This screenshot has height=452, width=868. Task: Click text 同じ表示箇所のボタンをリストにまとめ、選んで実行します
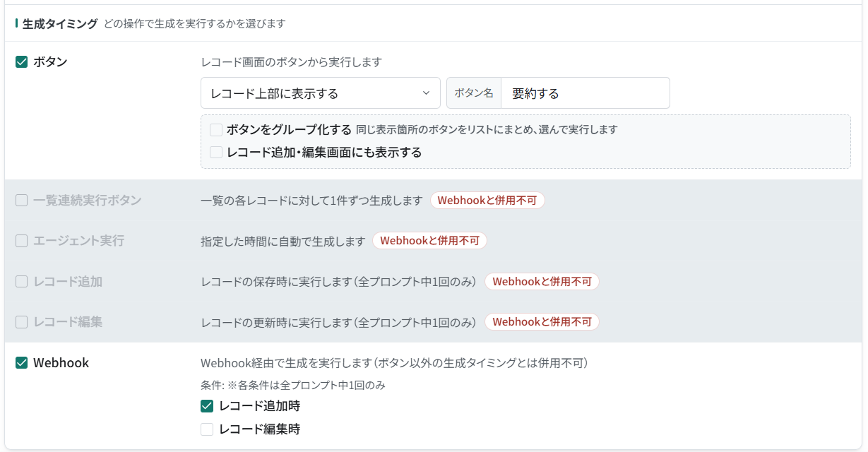[x=487, y=130]
